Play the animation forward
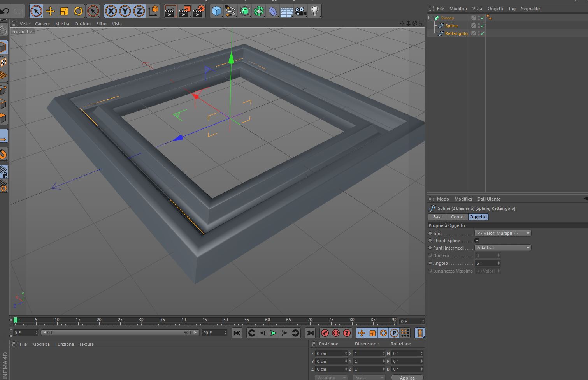 pyautogui.click(x=274, y=333)
